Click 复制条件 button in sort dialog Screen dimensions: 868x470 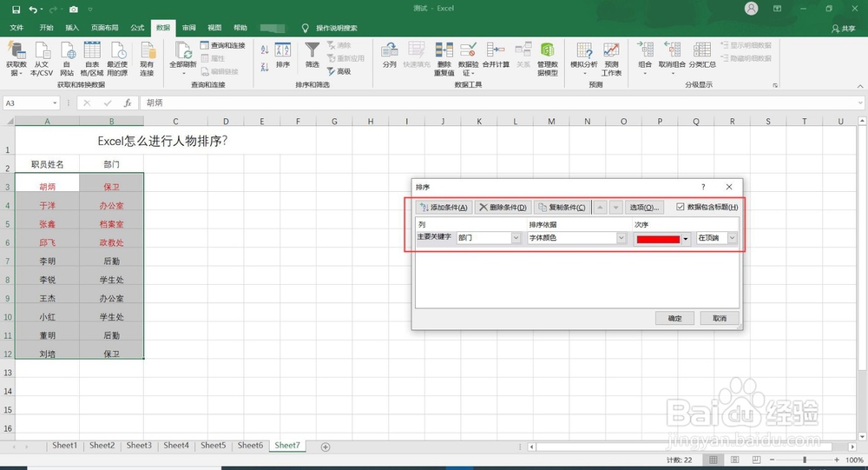click(x=562, y=208)
